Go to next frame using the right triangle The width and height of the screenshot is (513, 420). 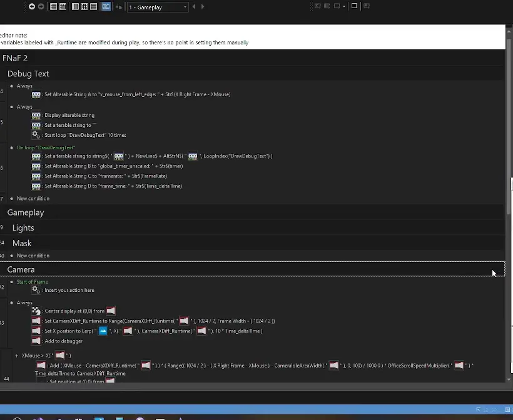tap(203, 6)
